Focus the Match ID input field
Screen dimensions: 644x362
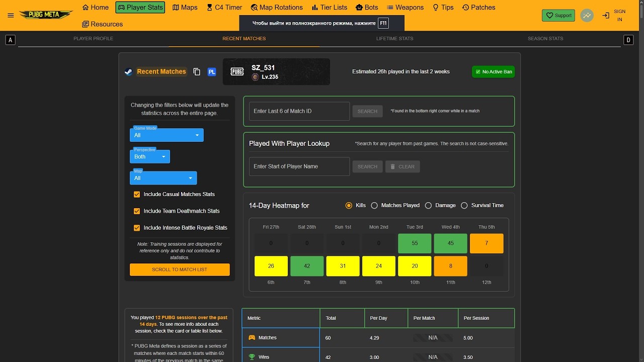[299, 111]
